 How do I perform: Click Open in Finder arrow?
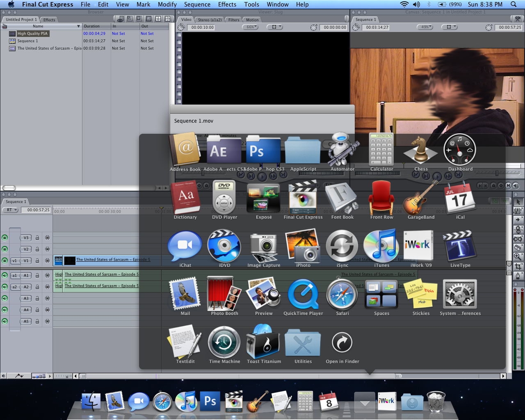pyautogui.click(x=342, y=342)
